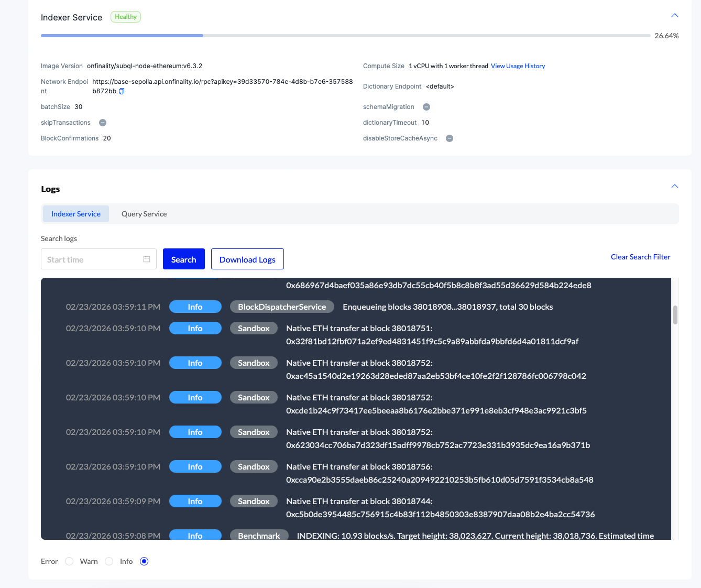Open the View Usage History link
The width and height of the screenshot is (701, 588).
pos(518,66)
